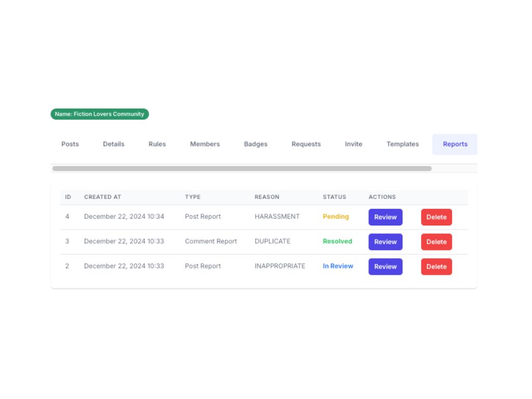Screen dimensions: 532x399
Task: Delete the DUPLICATE comment report
Action: click(436, 242)
